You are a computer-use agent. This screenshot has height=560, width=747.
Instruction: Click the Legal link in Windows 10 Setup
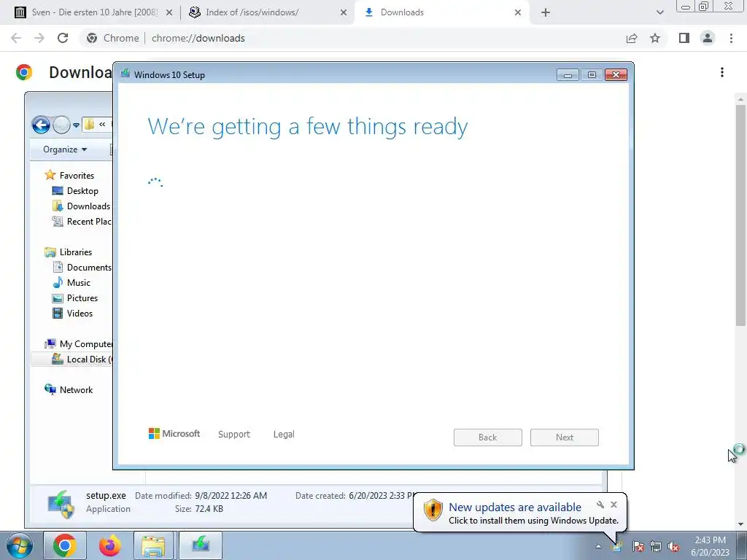pos(284,435)
